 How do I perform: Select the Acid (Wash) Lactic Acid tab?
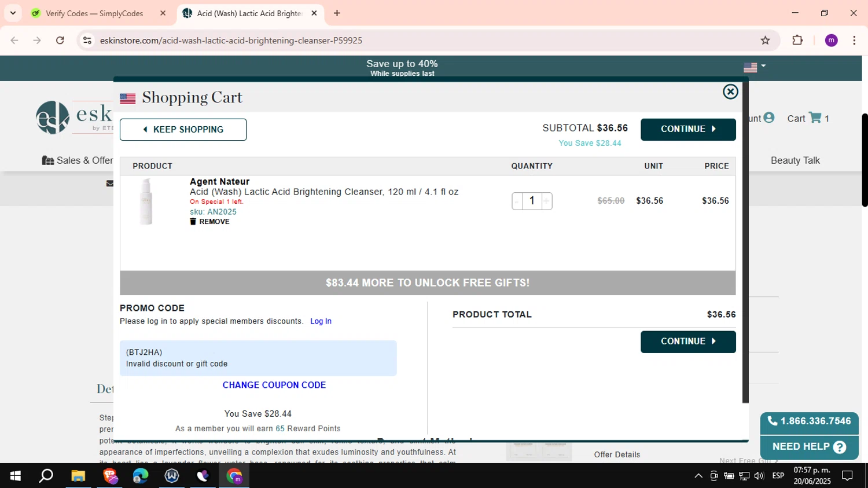coord(250,13)
